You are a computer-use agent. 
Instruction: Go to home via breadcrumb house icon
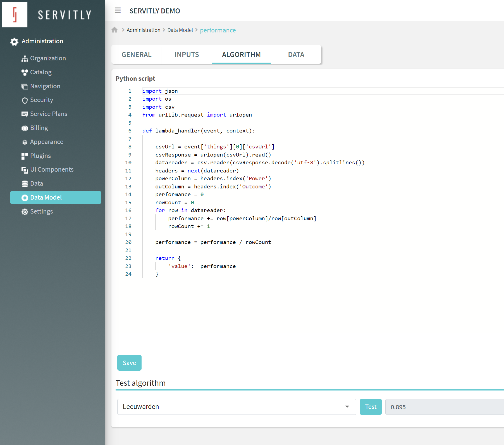click(x=114, y=30)
